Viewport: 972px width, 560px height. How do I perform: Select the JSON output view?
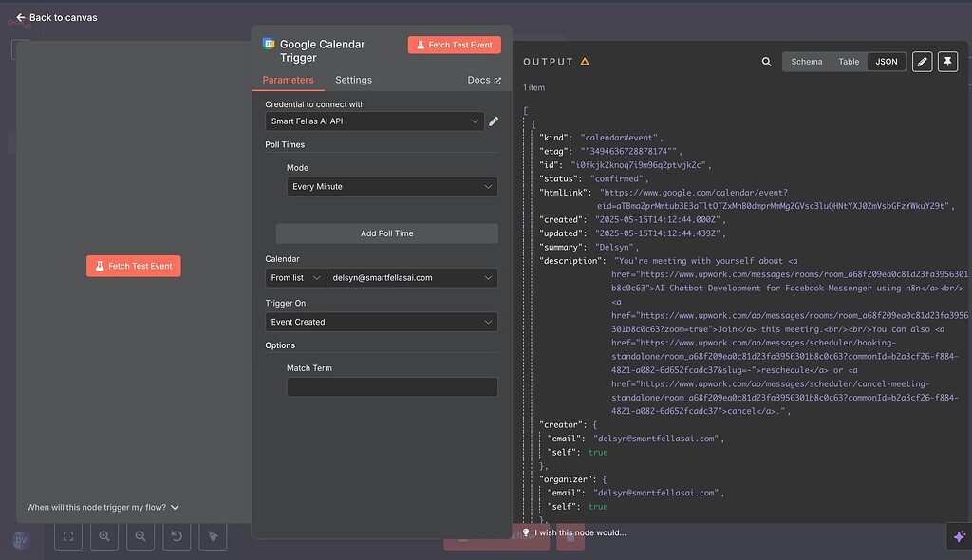[x=886, y=62]
